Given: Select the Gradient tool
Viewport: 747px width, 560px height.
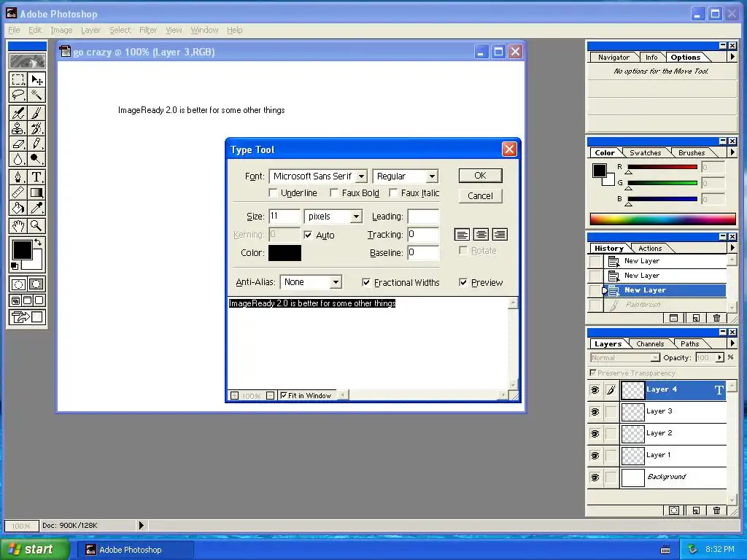Looking at the screenshot, I should [x=36, y=192].
